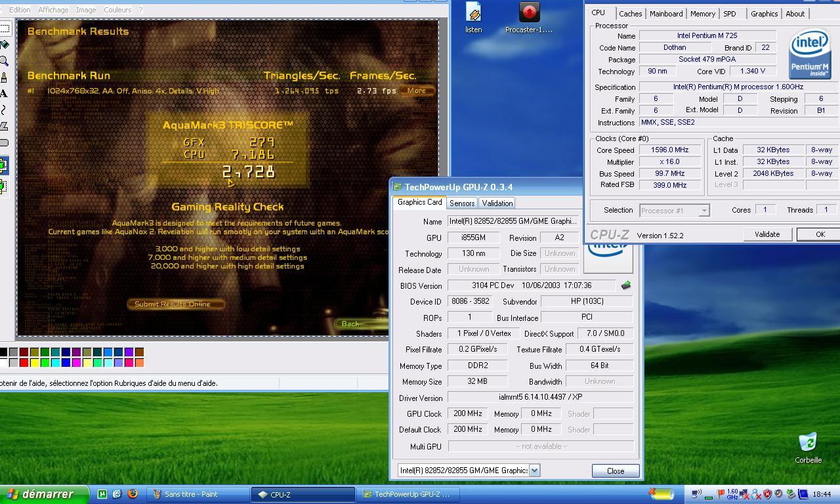Screen dimensions: 840x504
Task: Click the red flag tray icon
Action: [x=721, y=494]
